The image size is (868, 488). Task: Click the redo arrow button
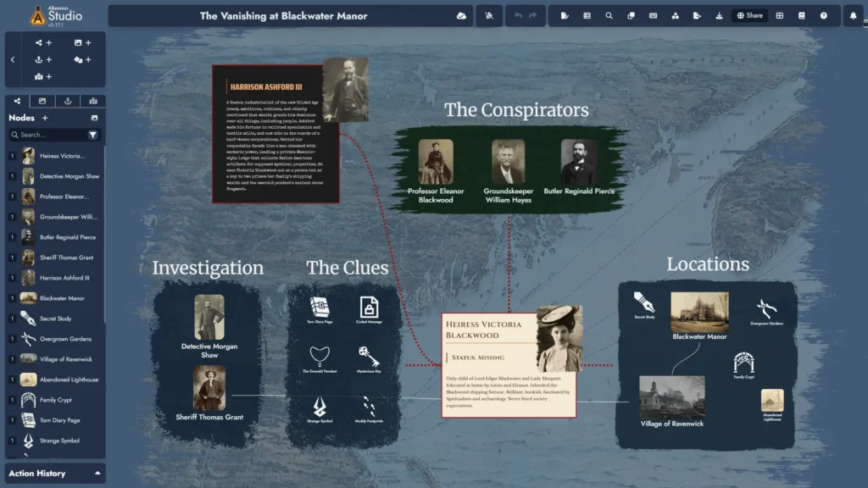[x=532, y=14]
